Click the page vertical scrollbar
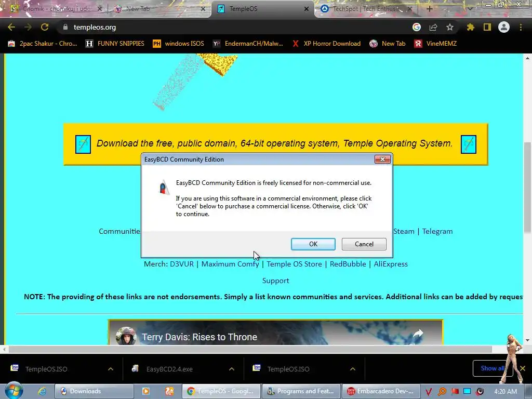532x399 pixels. point(527,188)
